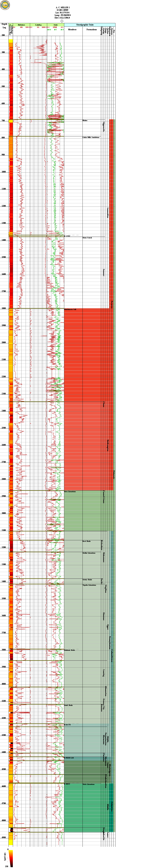Click the 'Depth' column header
This screenshot has height=868, width=158.
point(4,24)
